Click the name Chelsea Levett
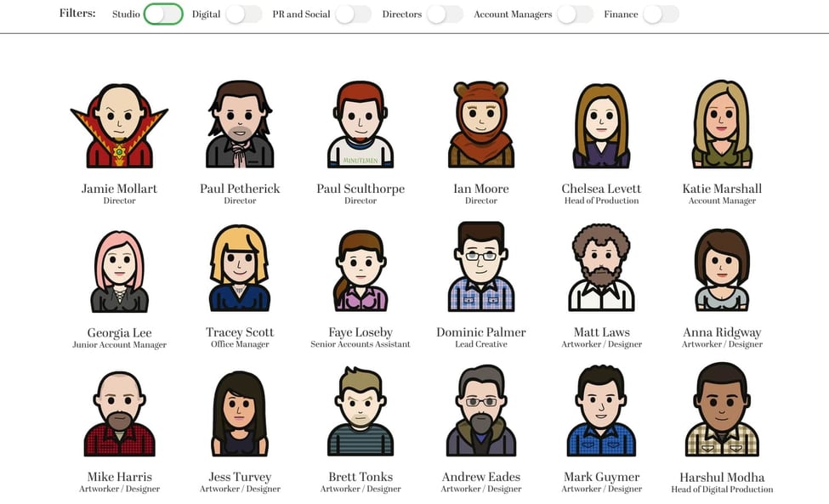 (602, 189)
